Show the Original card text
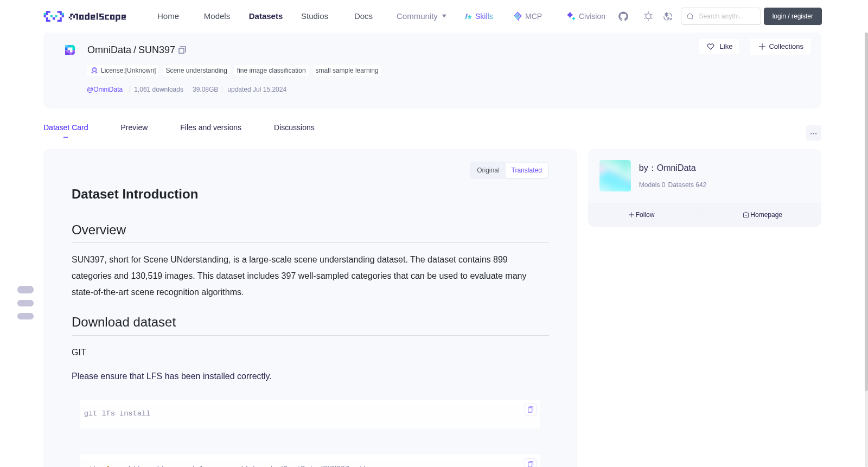Image resolution: width=868 pixels, height=467 pixels. tap(488, 170)
